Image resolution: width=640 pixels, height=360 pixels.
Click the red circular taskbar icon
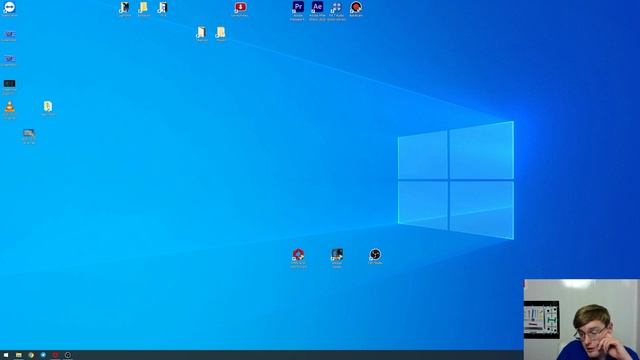coord(55,355)
